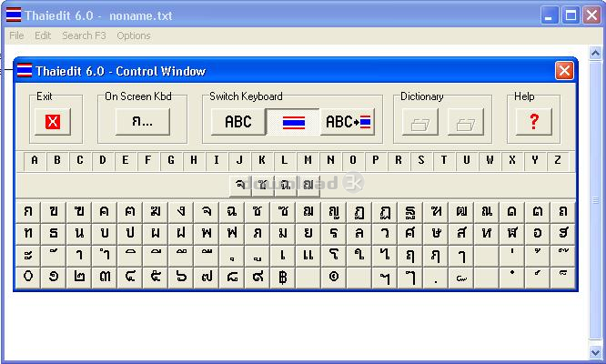The height and width of the screenshot is (364, 606).
Task: Select letter D in the alphabet row
Action: click(103, 161)
